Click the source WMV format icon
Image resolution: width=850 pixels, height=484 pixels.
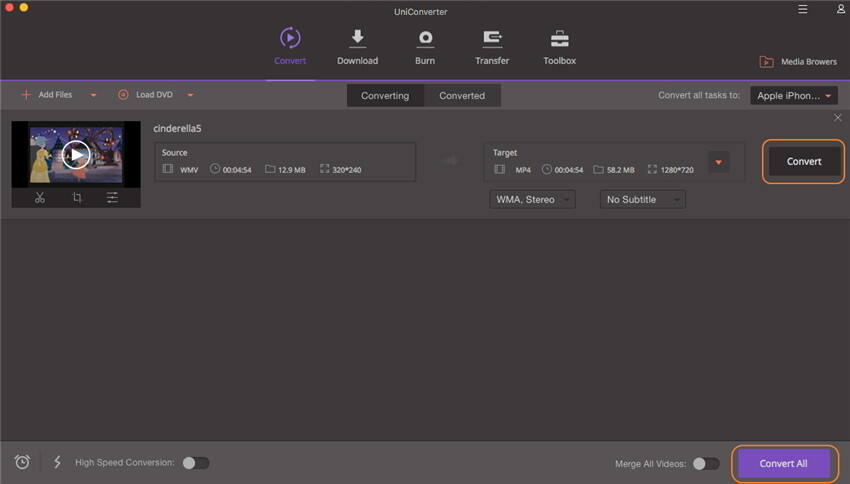tap(168, 169)
